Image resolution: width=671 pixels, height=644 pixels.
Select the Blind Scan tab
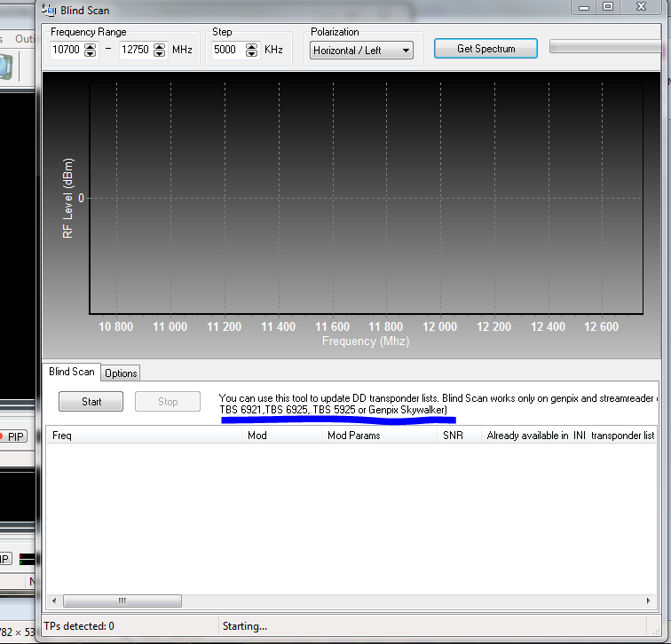pyautogui.click(x=71, y=373)
